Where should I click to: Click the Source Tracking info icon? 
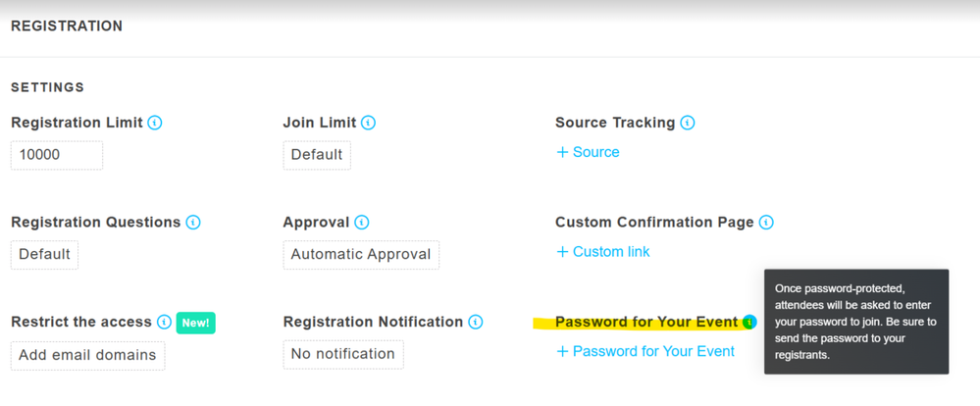688,123
